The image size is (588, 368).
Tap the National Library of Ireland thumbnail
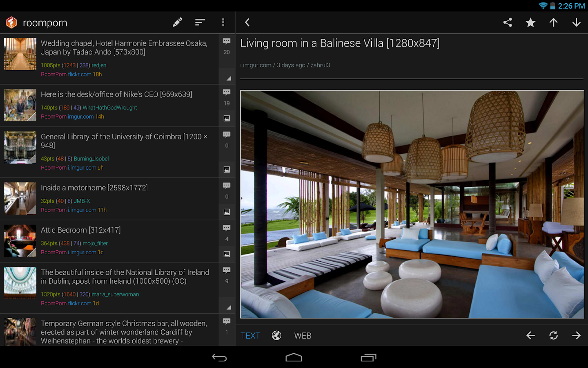coord(20,283)
